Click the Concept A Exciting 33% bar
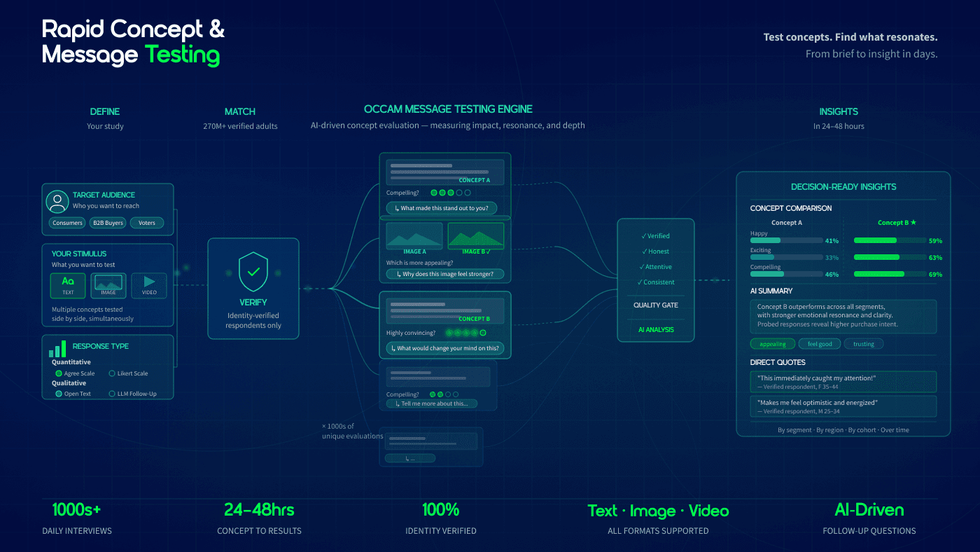 coord(786,257)
